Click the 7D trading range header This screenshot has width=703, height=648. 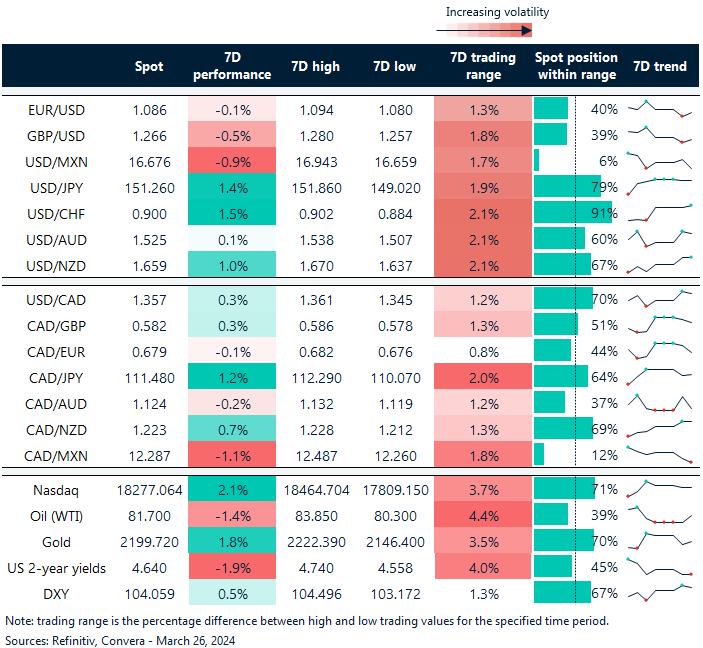point(483,67)
